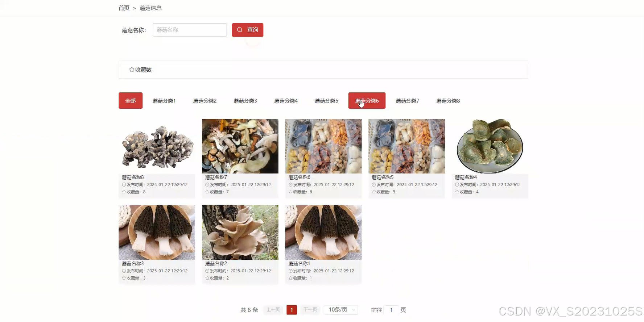Select the 蘑菇分类2 category tab

point(205,101)
